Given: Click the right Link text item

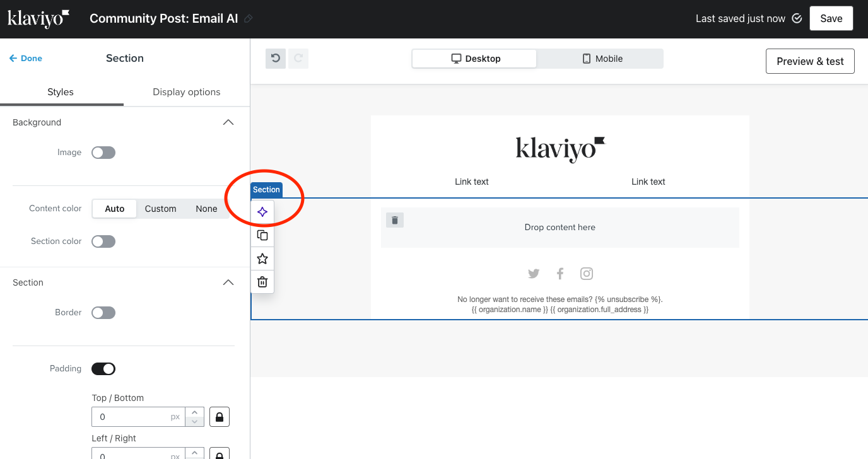Looking at the screenshot, I should coord(648,182).
